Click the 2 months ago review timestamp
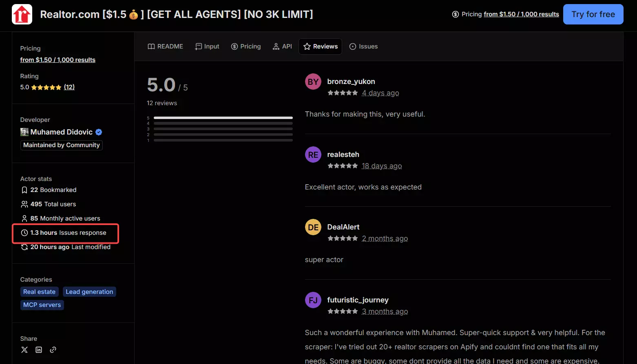This screenshot has width=637, height=364. (385, 238)
